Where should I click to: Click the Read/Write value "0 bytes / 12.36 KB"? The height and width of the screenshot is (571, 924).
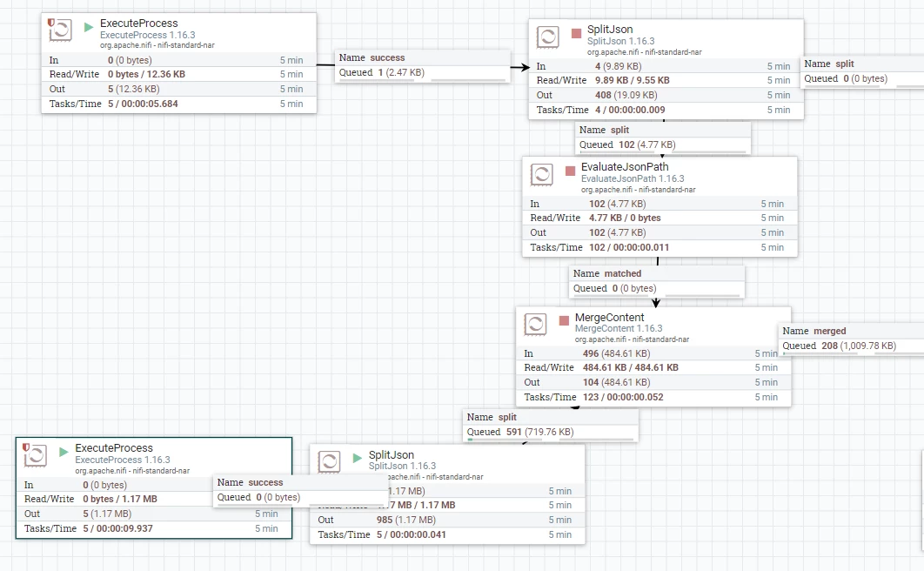tap(146, 74)
